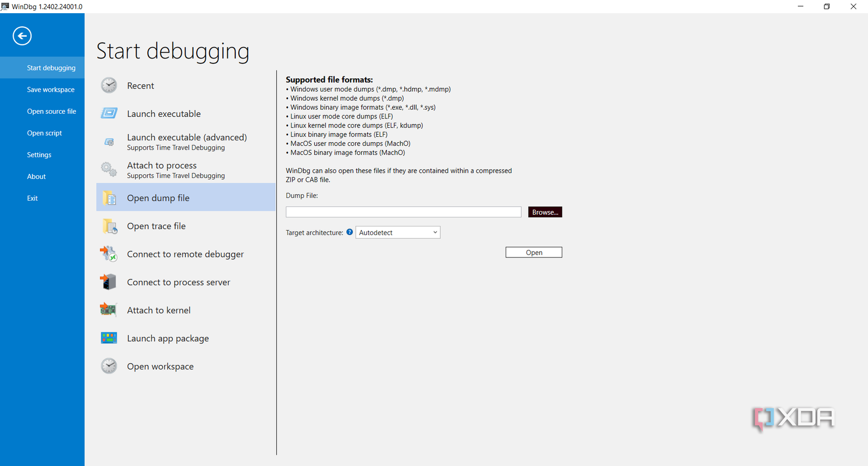Click the back arrow circle icon
Screen dimensions: 868x466
pos(22,36)
